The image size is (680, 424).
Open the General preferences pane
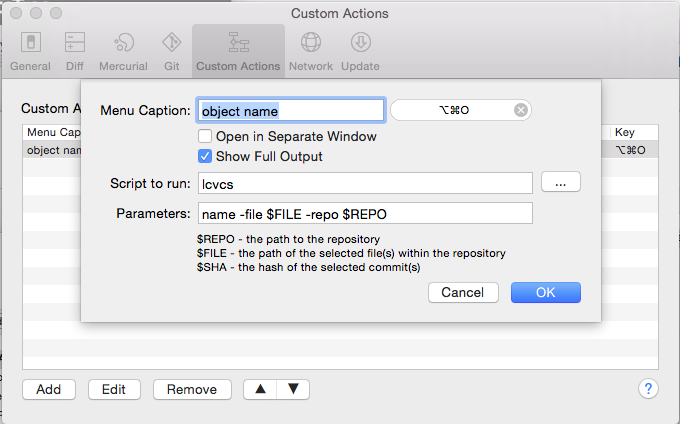(x=30, y=51)
